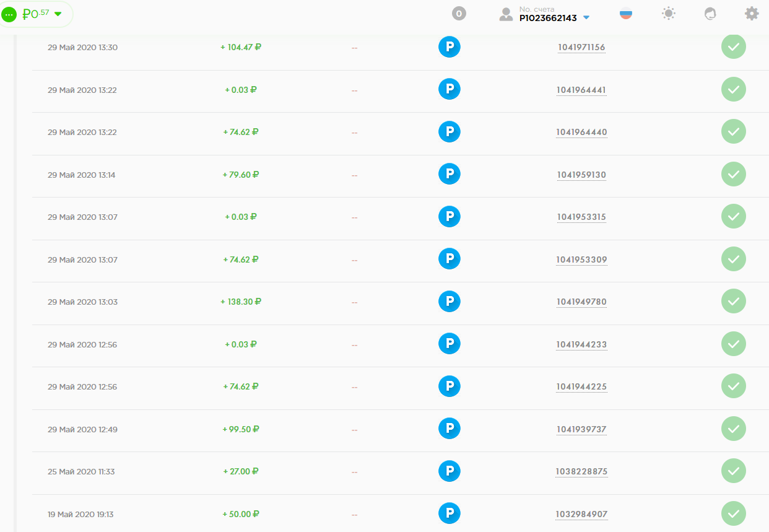Click the date 29 Май 2020 13:30

(x=82, y=48)
